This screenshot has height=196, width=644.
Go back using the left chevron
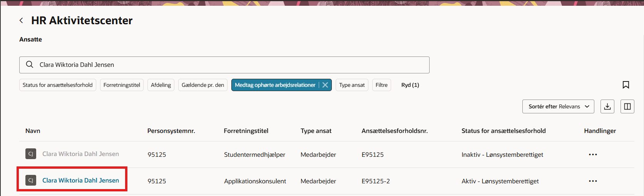point(21,20)
